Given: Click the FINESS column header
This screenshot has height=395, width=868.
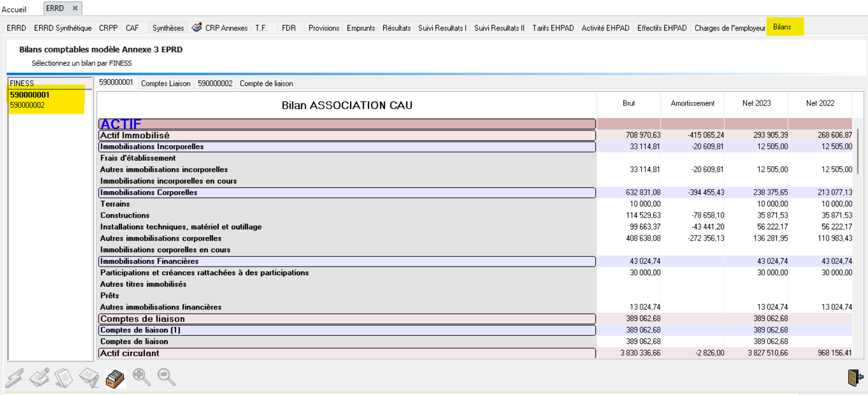Looking at the screenshot, I should point(50,83).
